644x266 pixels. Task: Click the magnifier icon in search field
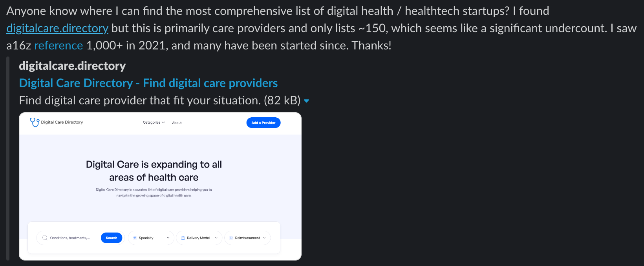[x=45, y=238]
